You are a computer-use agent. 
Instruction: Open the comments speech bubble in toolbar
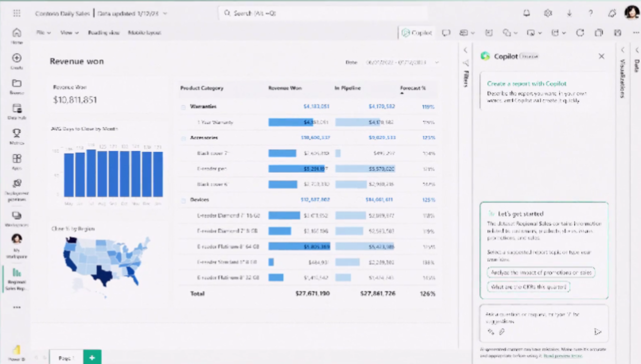click(446, 33)
